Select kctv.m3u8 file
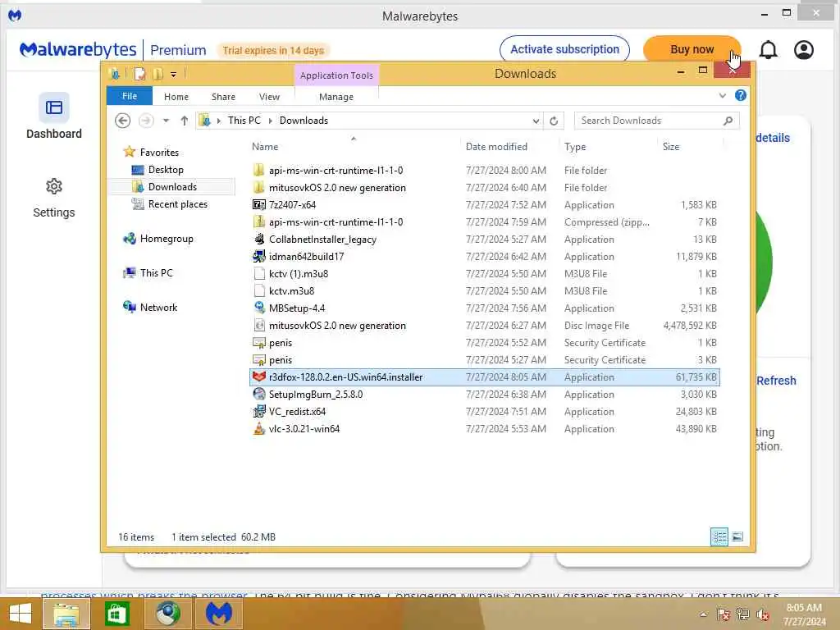Viewport: 840px width, 630px height. 484,291
